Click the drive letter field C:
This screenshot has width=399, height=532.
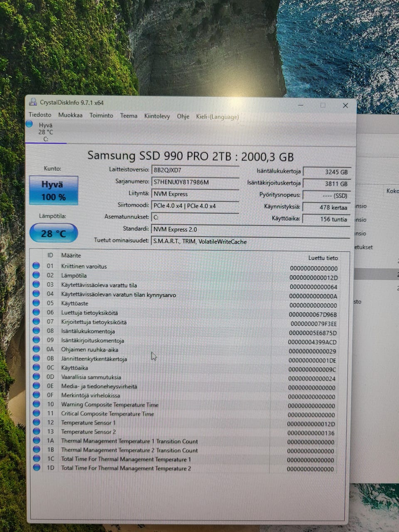click(x=195, y=217)
